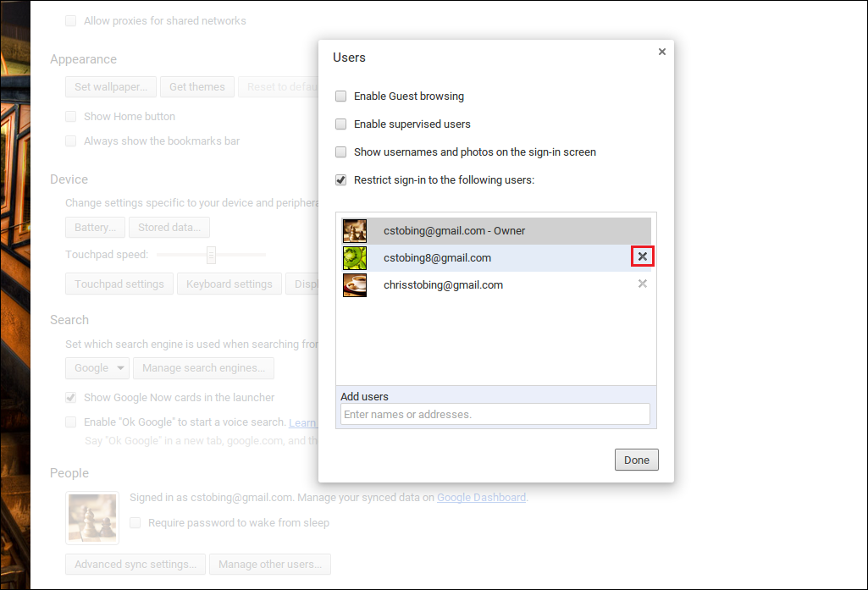This screenshot has width=868, height=590.
Task: Select the cstobing8@gmail.com user row
Action: [x=496, y=258]
